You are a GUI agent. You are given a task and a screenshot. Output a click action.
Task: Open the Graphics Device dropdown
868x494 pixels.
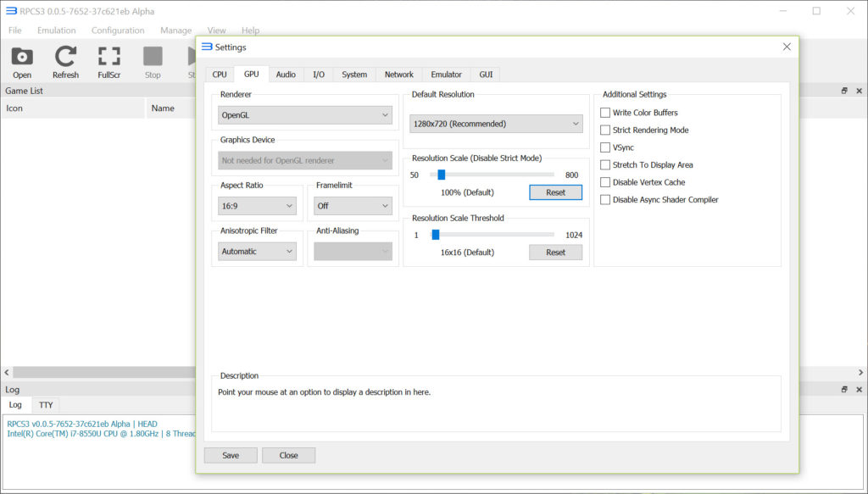coord(305,160)
